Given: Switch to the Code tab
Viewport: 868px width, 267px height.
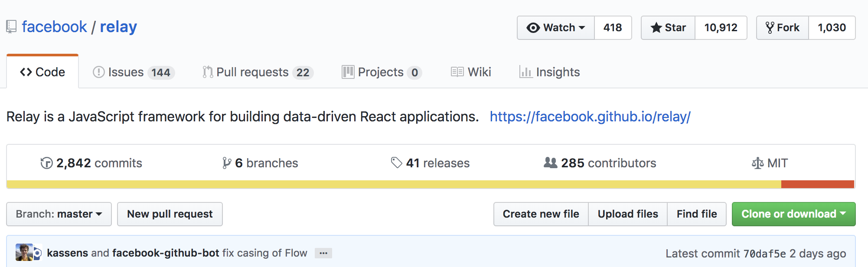Looking at the screenshot, I should [42, 72].
